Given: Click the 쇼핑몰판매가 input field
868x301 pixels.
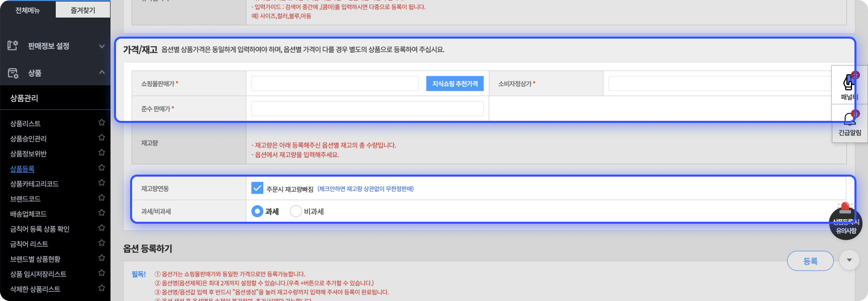Looking at the screenshot, I should click(x=335, y=84).
